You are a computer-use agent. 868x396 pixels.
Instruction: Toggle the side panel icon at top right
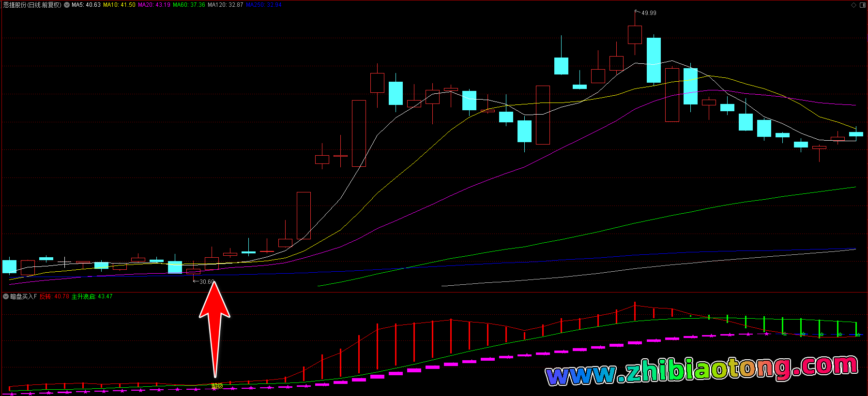point(862,5)
